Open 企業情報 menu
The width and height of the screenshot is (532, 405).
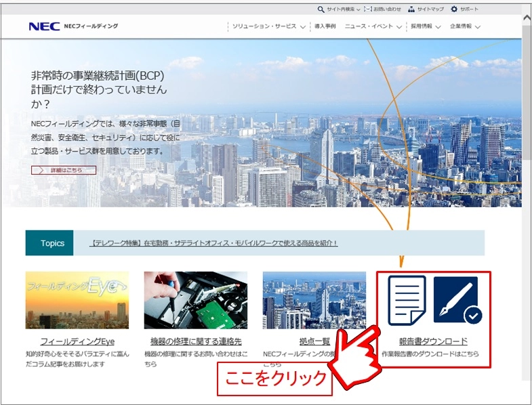point(461,26)
